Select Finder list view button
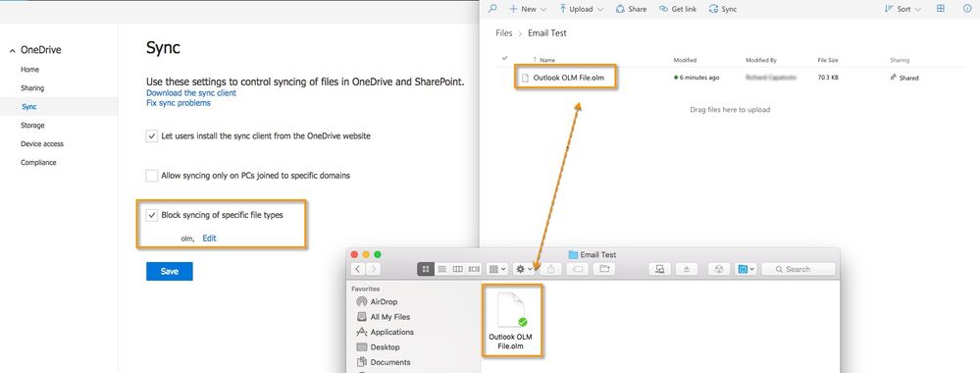Screen dimensions: 980x373 tap(441, 269)
